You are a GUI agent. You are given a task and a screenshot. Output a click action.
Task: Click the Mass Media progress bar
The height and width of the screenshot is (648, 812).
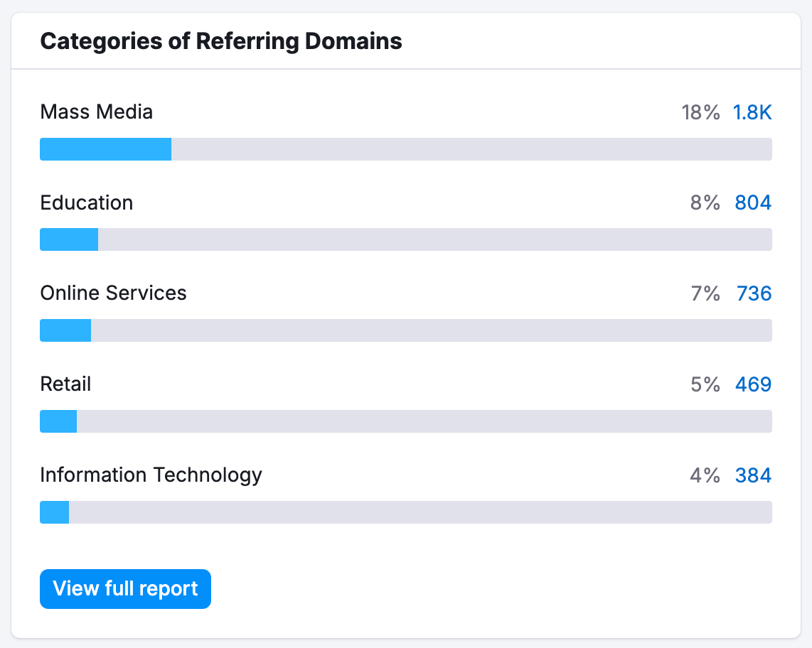[406, 149]
